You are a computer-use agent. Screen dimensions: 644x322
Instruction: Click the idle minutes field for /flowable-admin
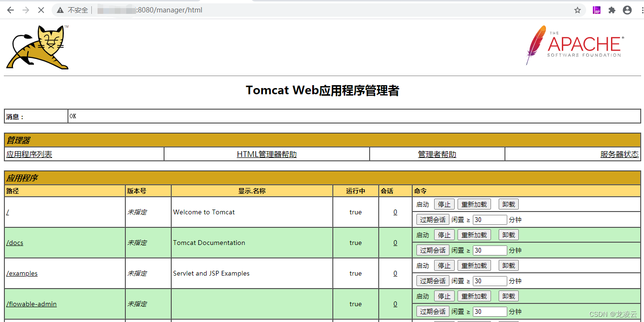[x=490, y=311]
